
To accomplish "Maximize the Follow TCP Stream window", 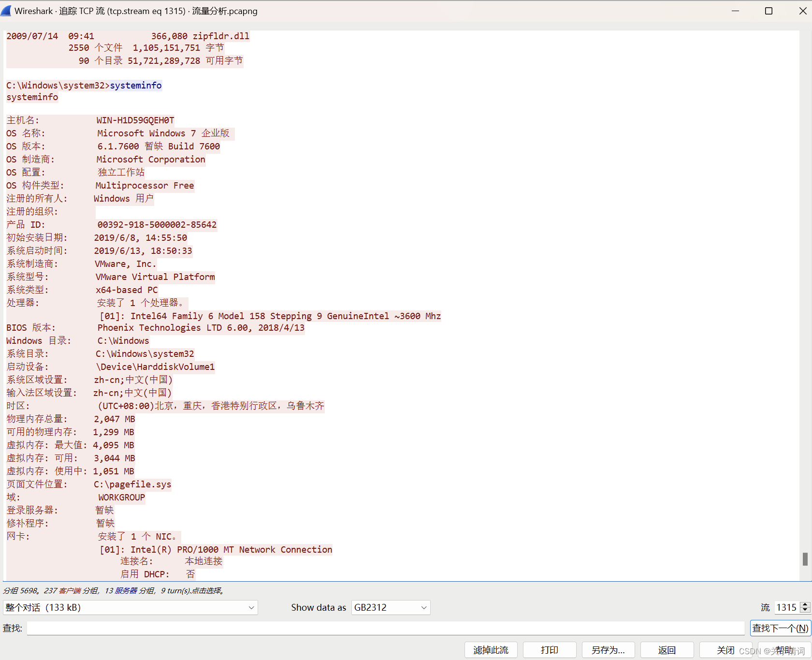I will point(768,11).
